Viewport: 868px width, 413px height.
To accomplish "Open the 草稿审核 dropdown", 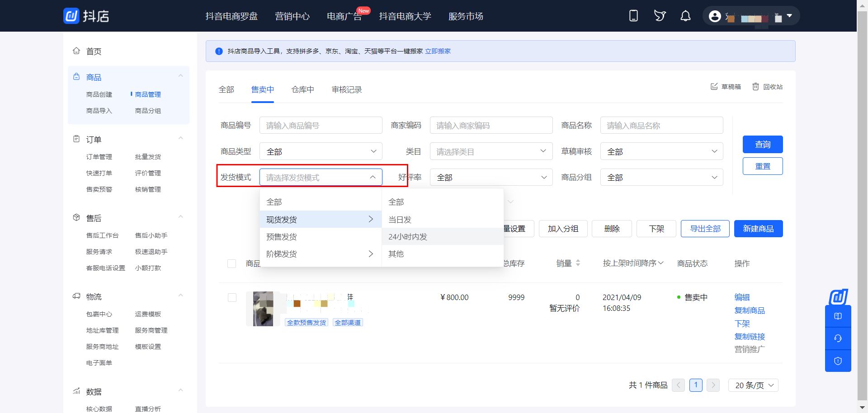I will tap(662, 151).
